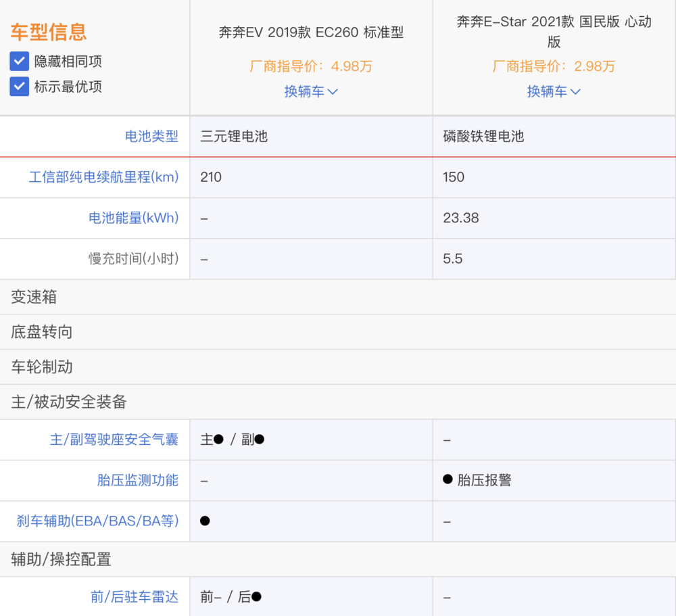
Task: Click the 电池能量(kWh) link
Action: point(133,218)
